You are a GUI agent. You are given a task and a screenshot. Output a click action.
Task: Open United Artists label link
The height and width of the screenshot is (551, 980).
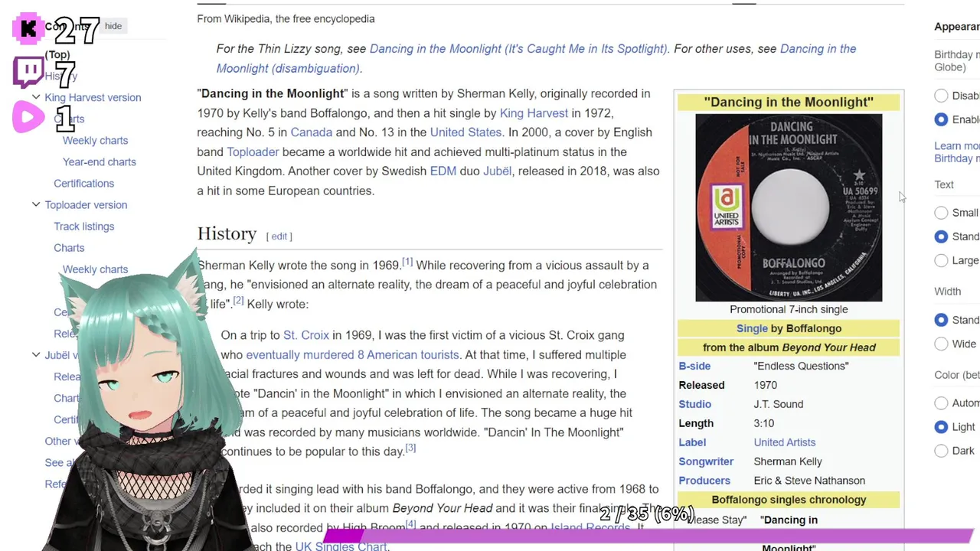pos(784,442)
